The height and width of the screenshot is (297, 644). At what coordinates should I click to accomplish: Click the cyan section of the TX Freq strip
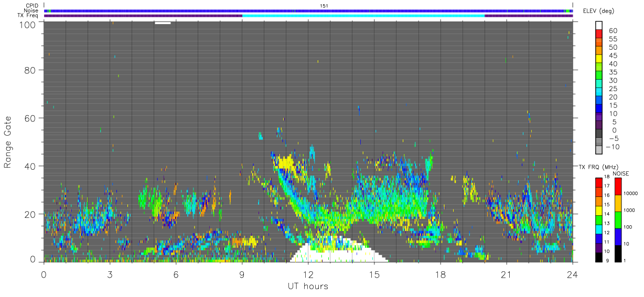(363, 16)
